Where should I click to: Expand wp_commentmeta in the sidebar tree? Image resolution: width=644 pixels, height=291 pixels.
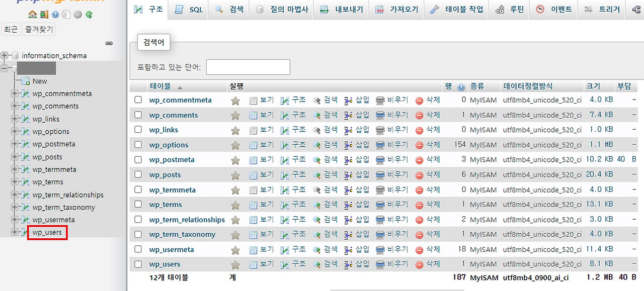[15, 93]
